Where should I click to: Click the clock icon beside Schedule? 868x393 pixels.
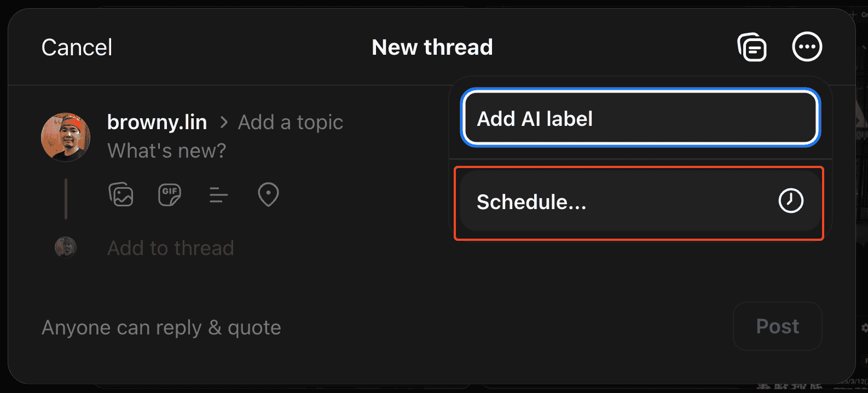tap(791, 201)
